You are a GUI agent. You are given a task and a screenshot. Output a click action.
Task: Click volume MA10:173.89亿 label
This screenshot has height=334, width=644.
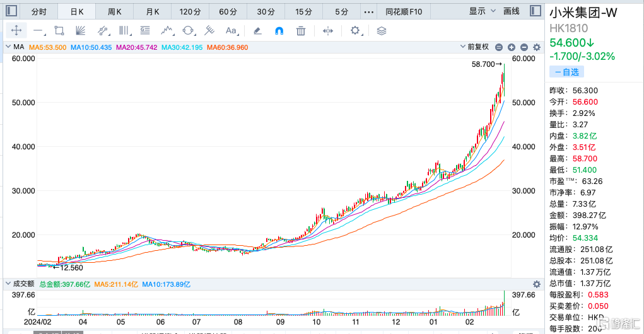[167, 284]
